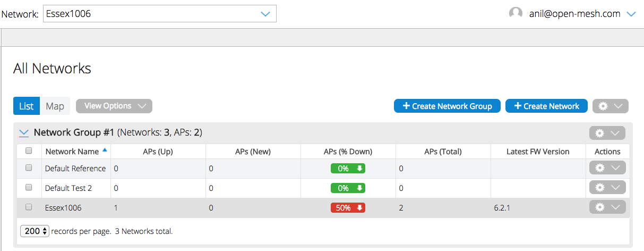Click the Create Network Group button
The height and width of the screenshot is (251, 644).
coord(447,106)
